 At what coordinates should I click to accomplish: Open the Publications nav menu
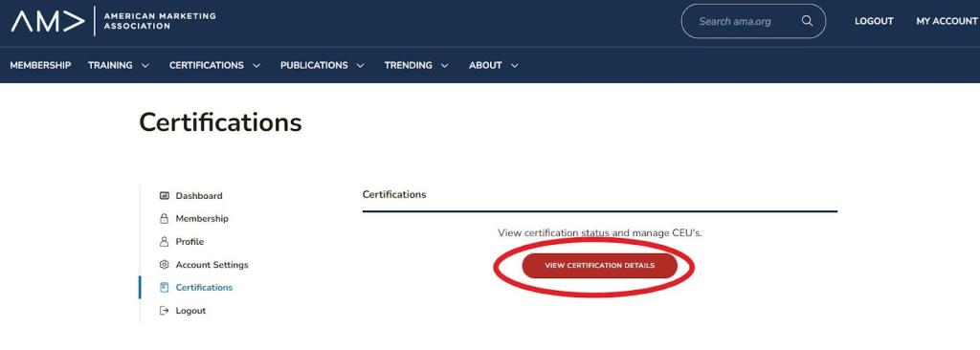pos(314,65)
